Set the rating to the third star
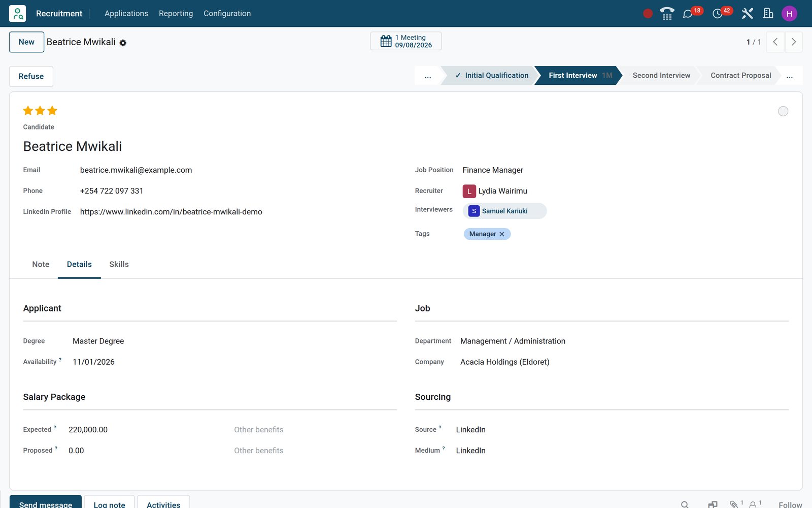Viewport: 812px width, 508px height. tap(52, 111)
